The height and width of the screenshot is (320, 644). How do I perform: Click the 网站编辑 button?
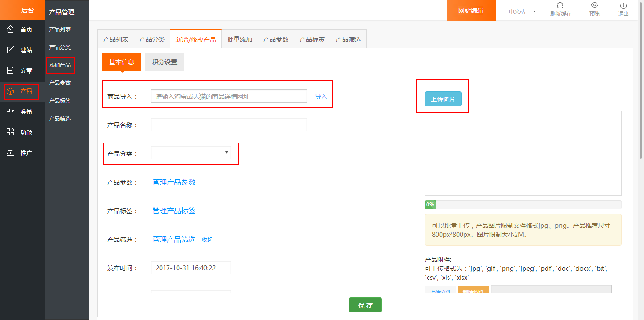(x=472, y=10)
